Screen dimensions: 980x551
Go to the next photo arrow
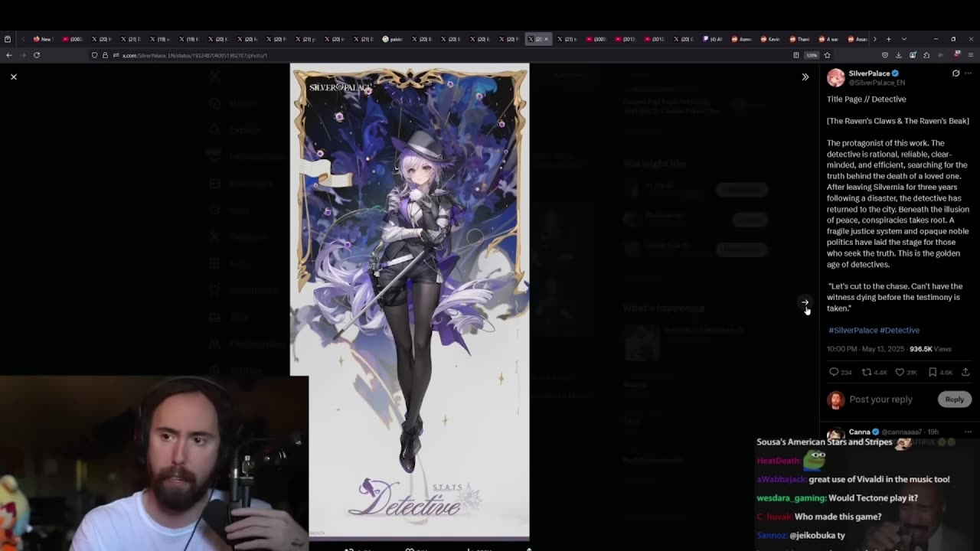coord(805,302)
